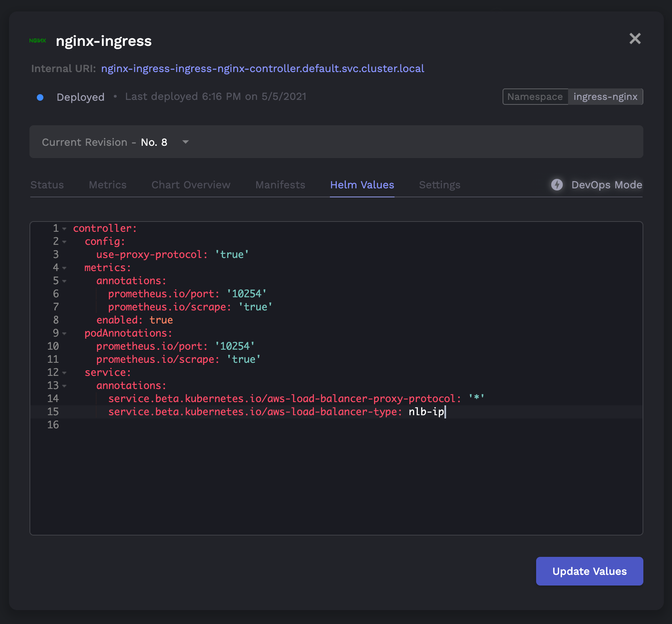The image size is (672, 624).
Task: Switch to the Status tab
Action: [47, 185]
